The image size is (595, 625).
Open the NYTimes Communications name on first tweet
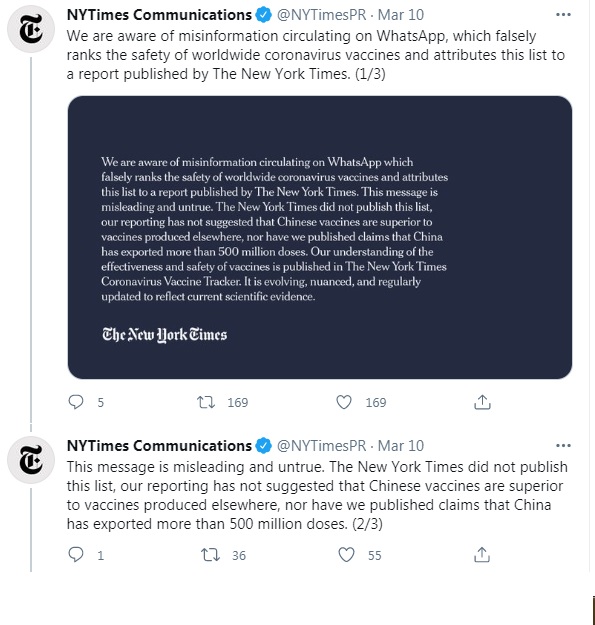pos(159,15)
